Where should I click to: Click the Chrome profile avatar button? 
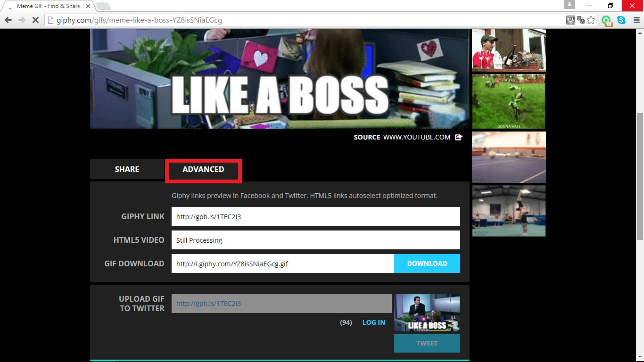coord(570,5)
